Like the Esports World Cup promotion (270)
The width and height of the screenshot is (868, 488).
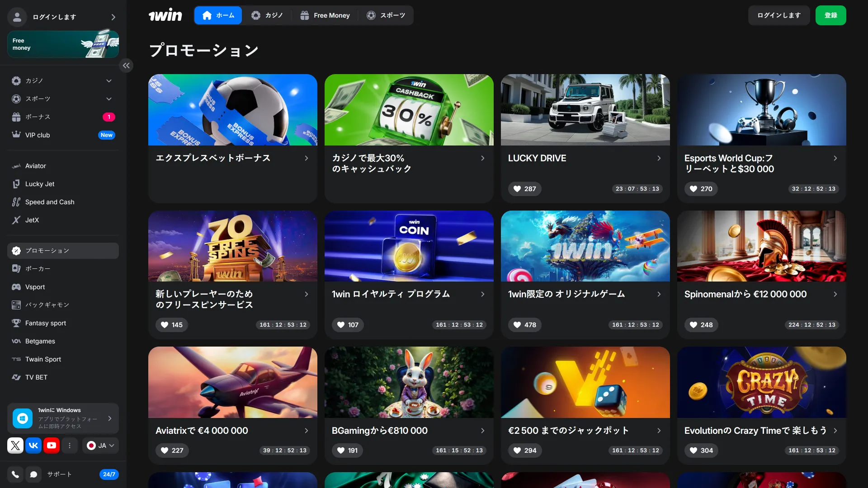pyautogui.click(x=701, y=189)
